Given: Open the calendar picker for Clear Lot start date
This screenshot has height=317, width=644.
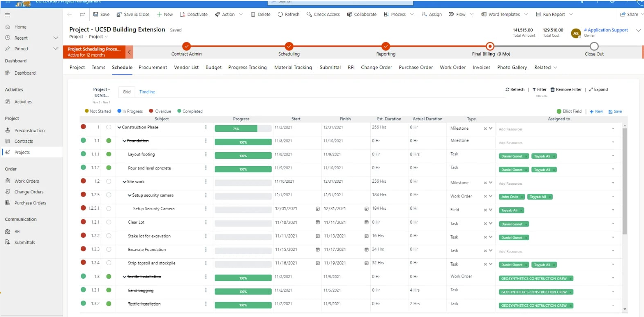Looking at the screenshot, I should [x=318, y=222].
